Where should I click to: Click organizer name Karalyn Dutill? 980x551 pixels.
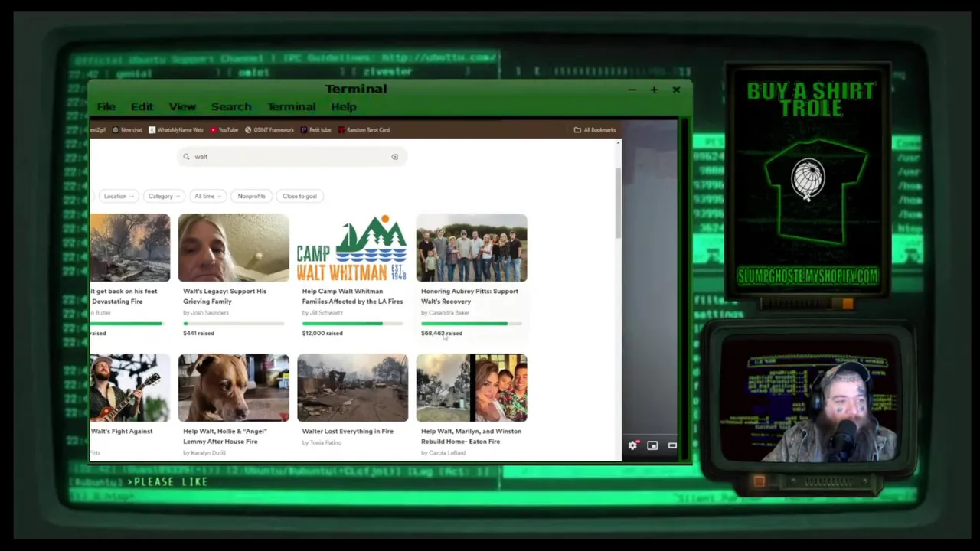(x=207, y=453)
